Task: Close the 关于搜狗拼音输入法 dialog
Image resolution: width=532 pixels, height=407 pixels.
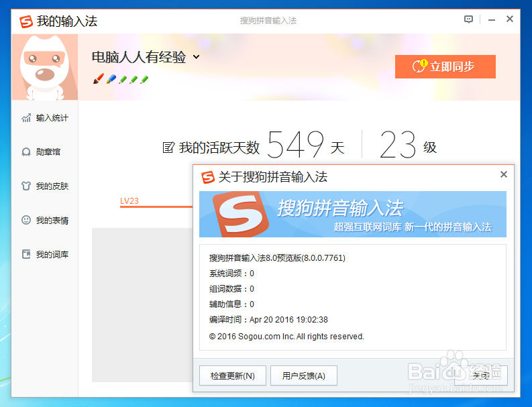Action: pyautogui.click(x=504, y=174)
